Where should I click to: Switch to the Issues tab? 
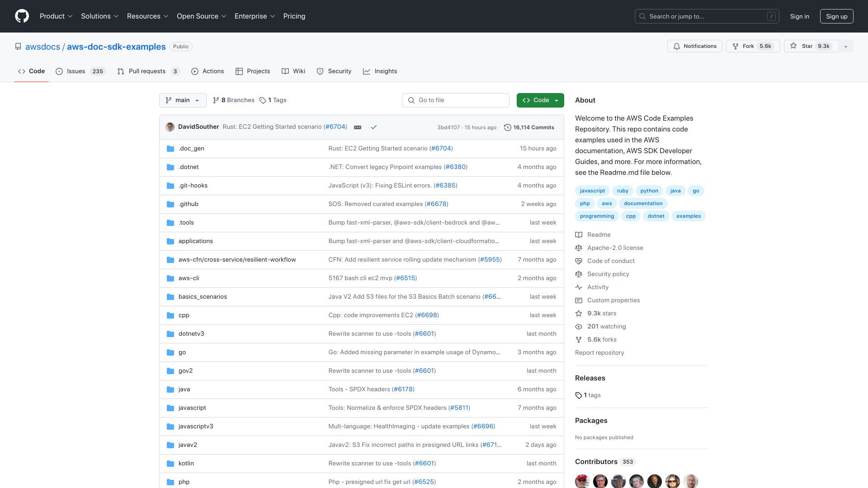click(80, 71)
